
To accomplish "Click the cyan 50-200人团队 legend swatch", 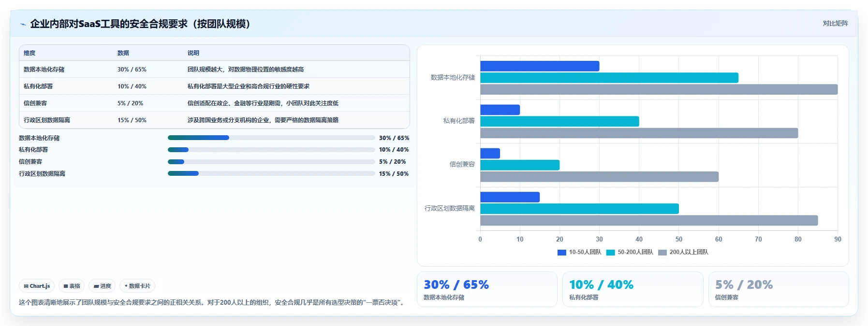I will tap(611, 252).
